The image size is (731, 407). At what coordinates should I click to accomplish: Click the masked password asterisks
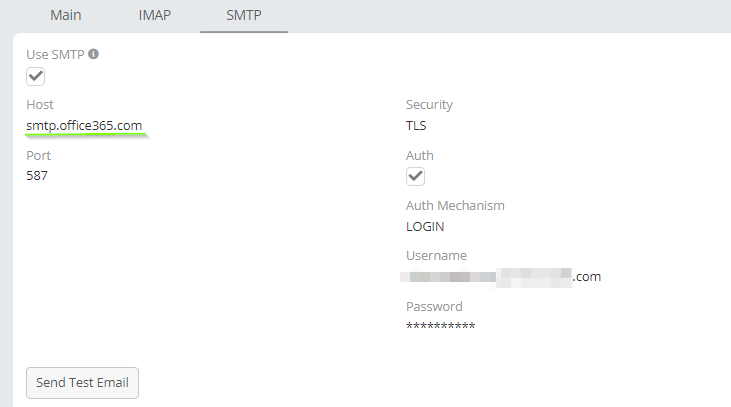(x=441, y=326)
